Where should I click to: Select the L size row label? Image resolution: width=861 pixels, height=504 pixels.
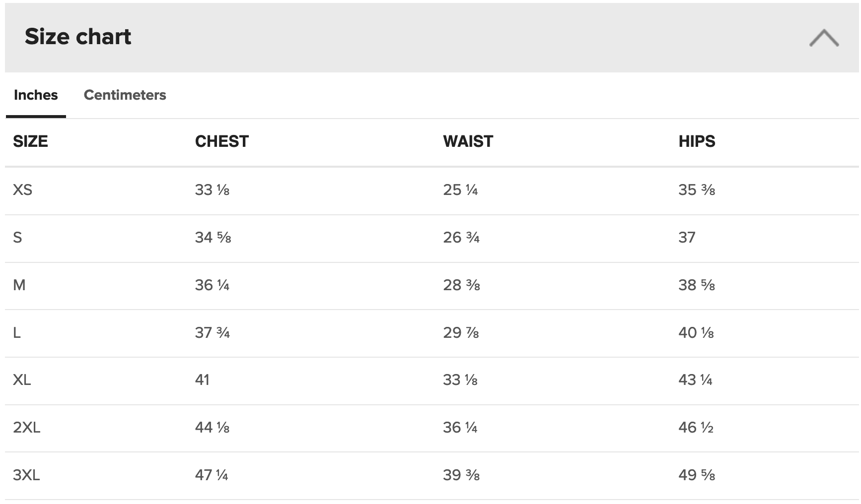17,332
